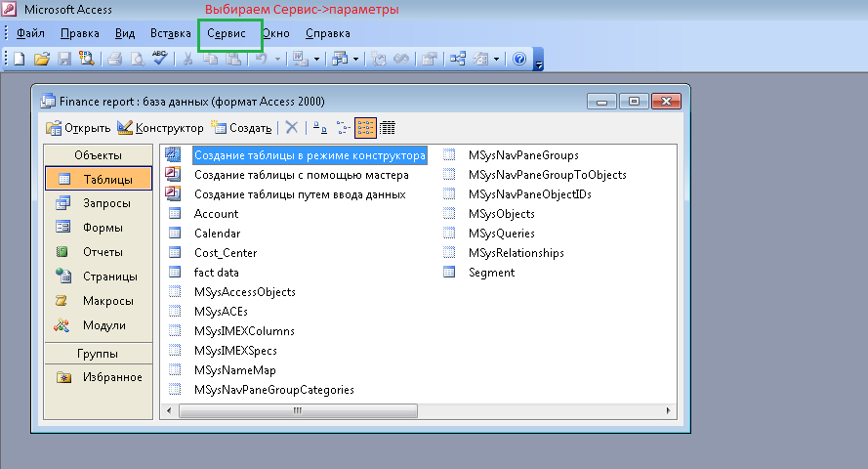Click the scrollbar left arrow
This screenshot has width=868, height=469.
[x=169, y=410]
